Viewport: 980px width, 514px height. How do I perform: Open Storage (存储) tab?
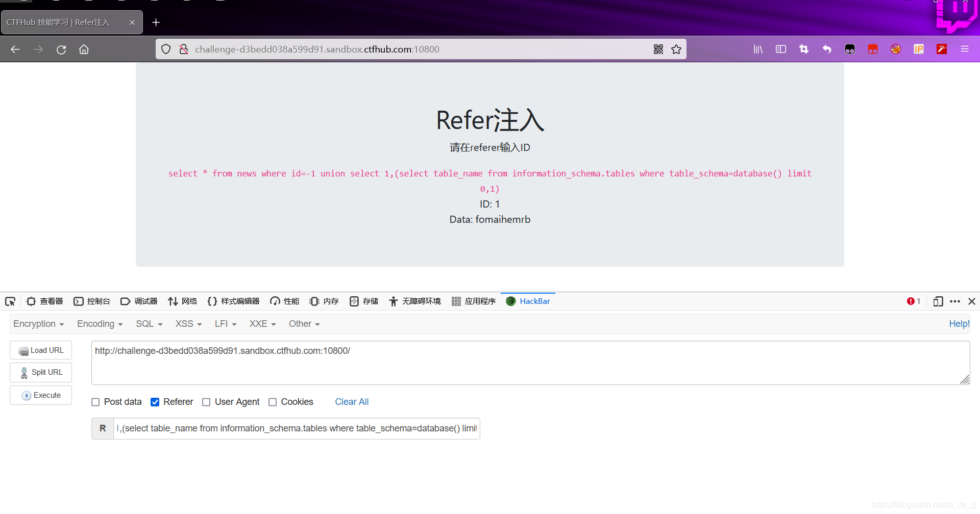coord(364,301)
